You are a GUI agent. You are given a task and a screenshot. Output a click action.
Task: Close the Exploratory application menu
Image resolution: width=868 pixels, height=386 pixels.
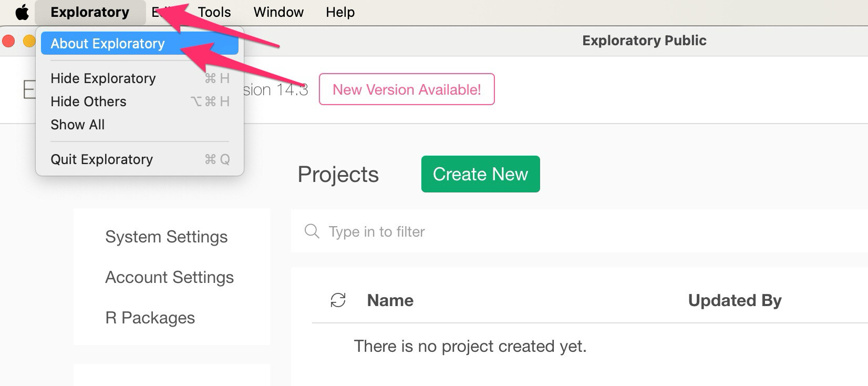(90, 12)
